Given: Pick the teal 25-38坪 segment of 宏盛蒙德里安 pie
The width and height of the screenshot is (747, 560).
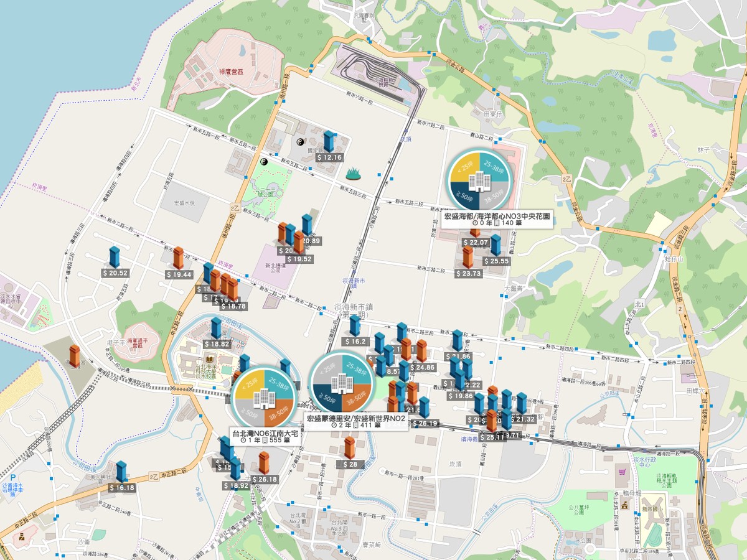Looking at the screenshot, I should coord(356,369).
